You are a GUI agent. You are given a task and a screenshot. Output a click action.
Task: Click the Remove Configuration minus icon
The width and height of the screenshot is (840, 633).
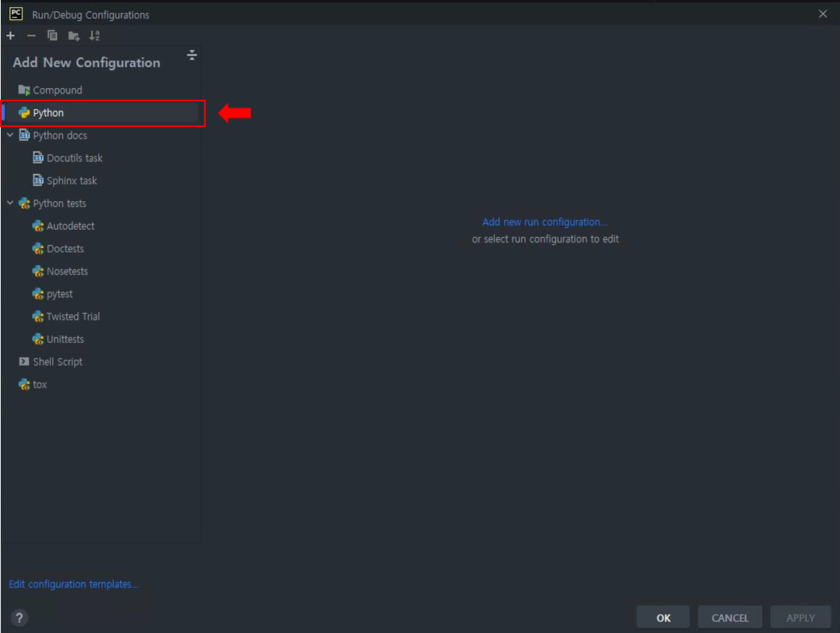tap(31, 35)
